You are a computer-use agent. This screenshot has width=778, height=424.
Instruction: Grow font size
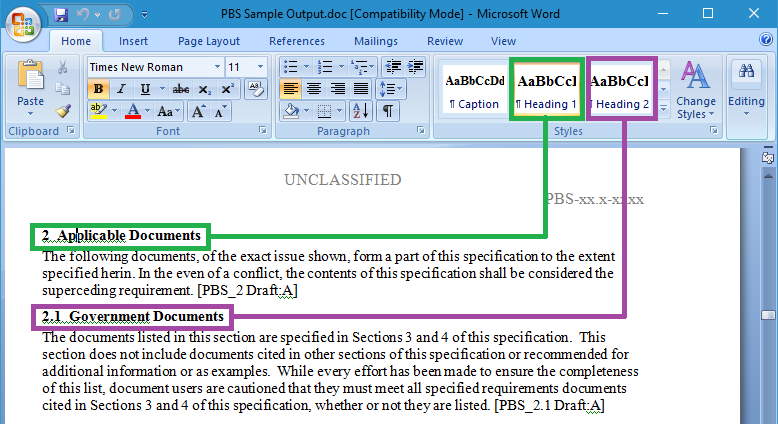[x=198, y=111]
